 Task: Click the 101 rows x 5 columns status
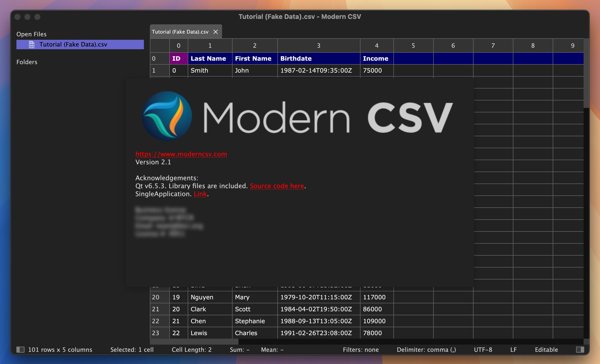tap(60, 350)
